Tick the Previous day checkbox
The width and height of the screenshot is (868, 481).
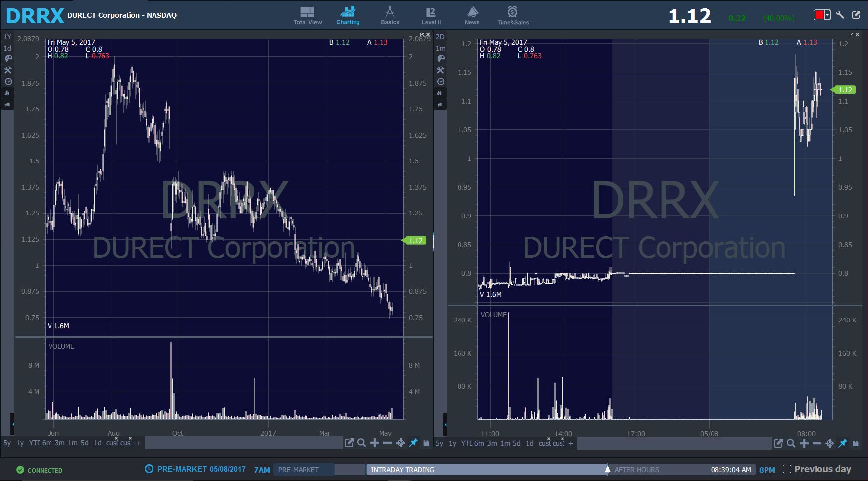pyautogui.click(x=787, y=469)
